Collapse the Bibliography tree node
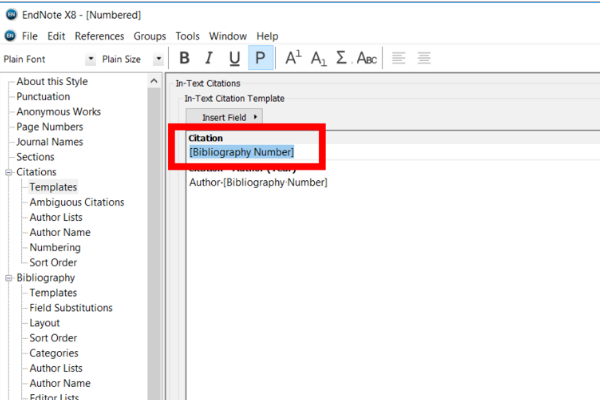600x400 pixels. pos(8,278)
